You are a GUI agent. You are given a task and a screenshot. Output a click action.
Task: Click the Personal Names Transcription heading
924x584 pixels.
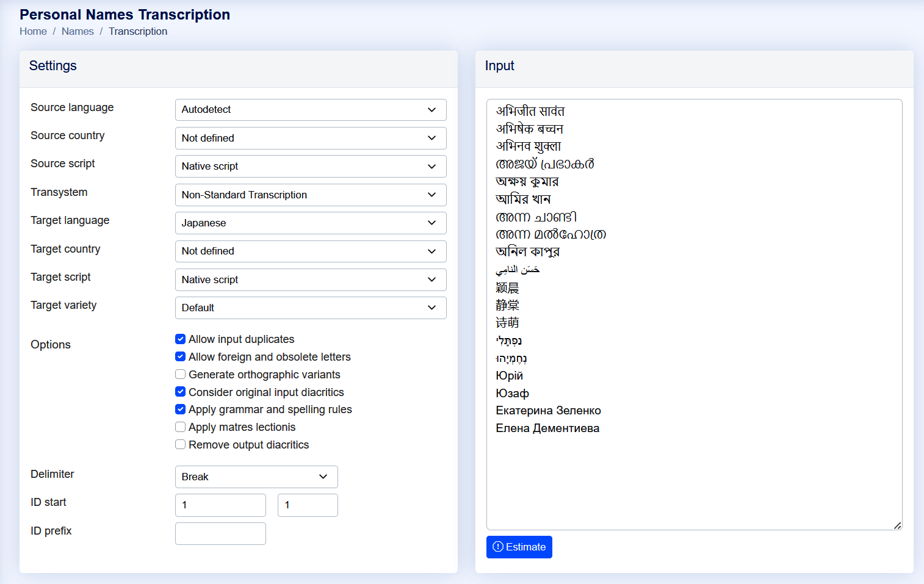[125, 15]
